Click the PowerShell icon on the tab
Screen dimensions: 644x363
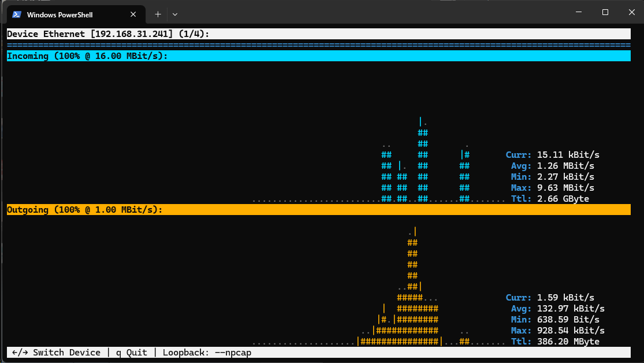point(16,14)
